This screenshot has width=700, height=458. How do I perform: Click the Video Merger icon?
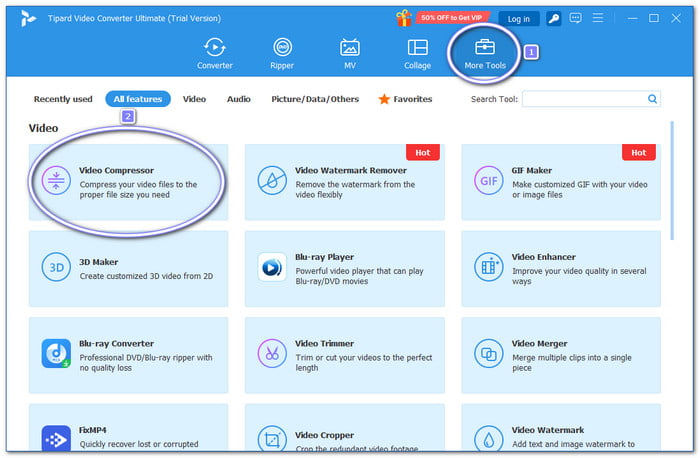click(x=488, y=354)
